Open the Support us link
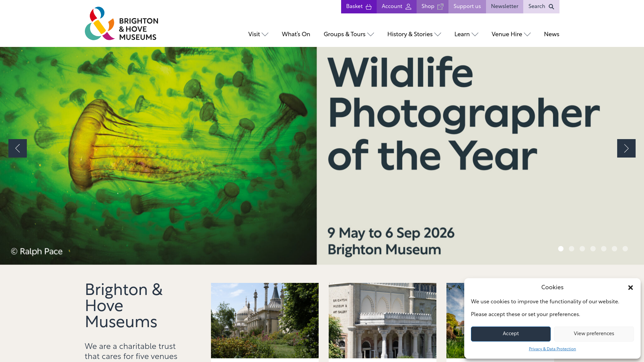 click(467, 7)
